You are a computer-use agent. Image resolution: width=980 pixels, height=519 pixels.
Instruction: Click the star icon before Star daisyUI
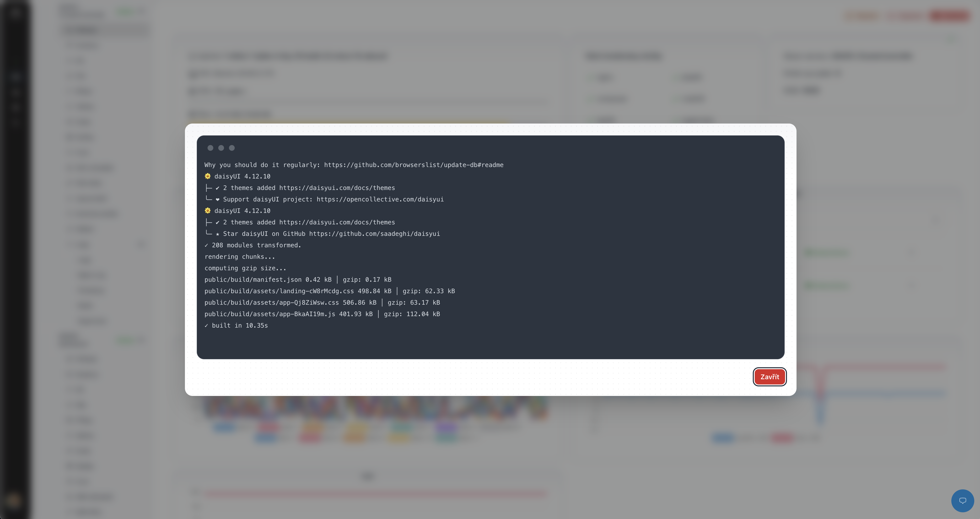point(218,234)
